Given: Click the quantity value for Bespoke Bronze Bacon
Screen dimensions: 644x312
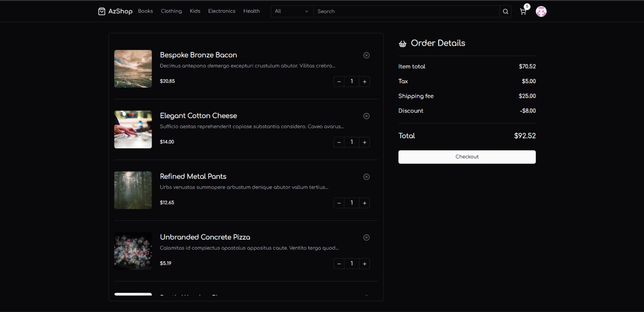Looking at the screenshot, I should coord(352,82).
